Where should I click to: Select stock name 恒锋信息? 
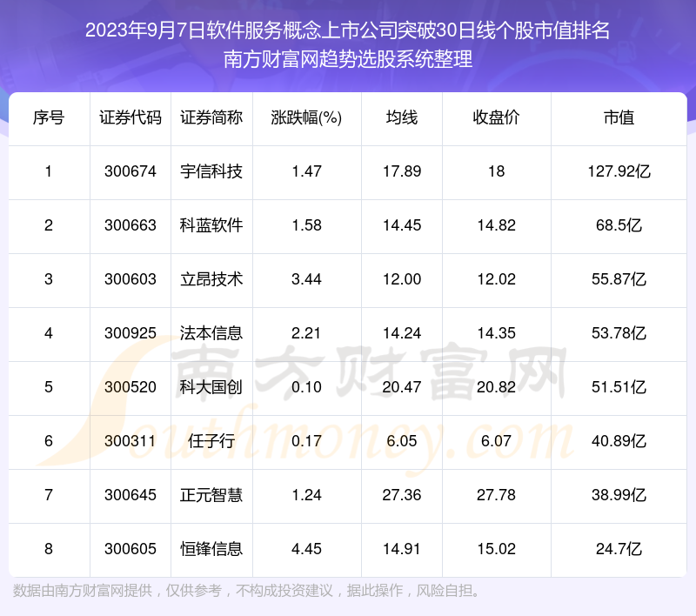point(211,549)
